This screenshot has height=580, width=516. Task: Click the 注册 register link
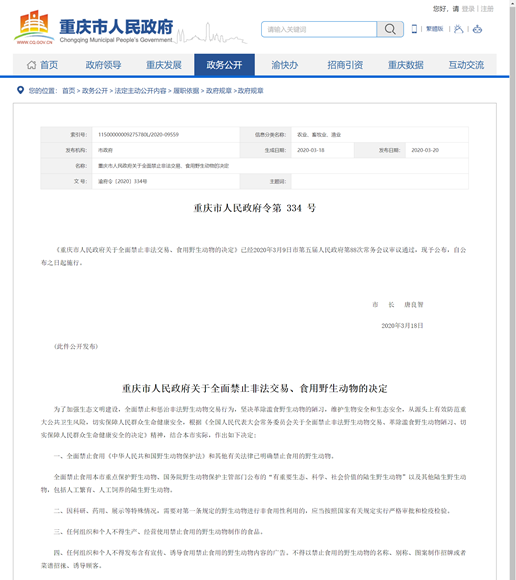click(487, 9)
